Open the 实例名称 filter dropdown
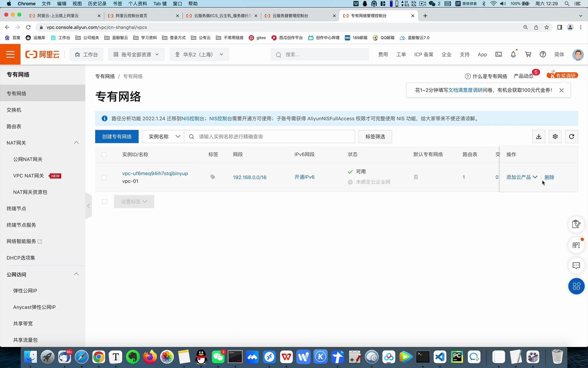 tap(163, 137)
